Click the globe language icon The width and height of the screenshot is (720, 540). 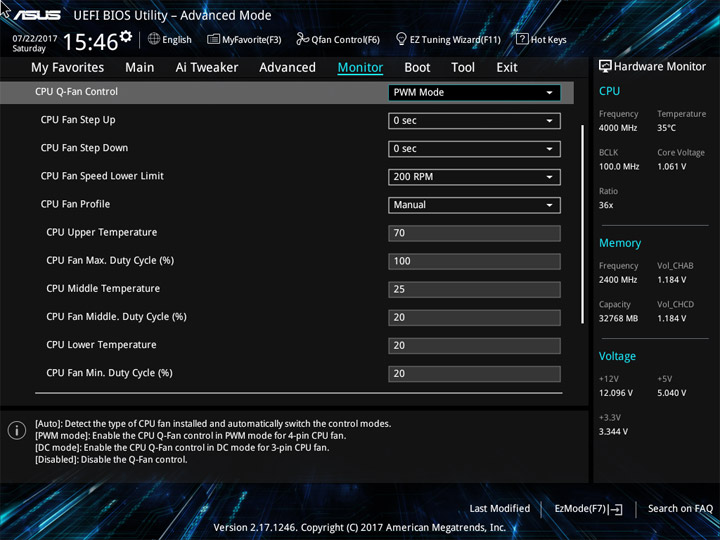pyautogui.click(x=154, y=39)
